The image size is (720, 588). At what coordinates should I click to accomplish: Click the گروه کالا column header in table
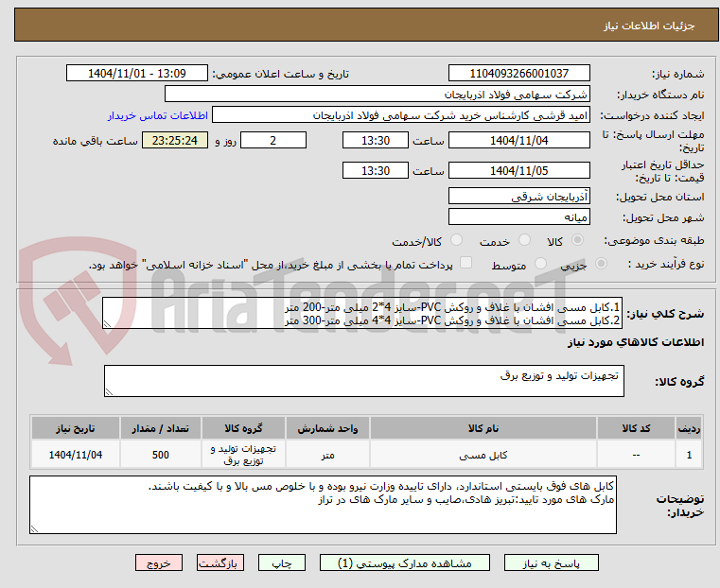coord(243,428)
